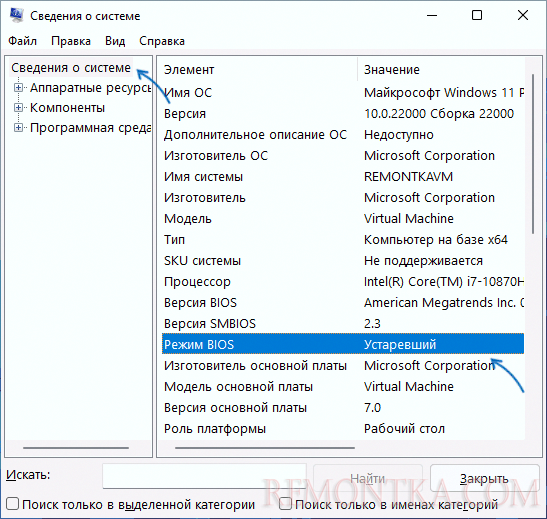
Task: Select the Версия основной платы row
Action: coord(343,407)
